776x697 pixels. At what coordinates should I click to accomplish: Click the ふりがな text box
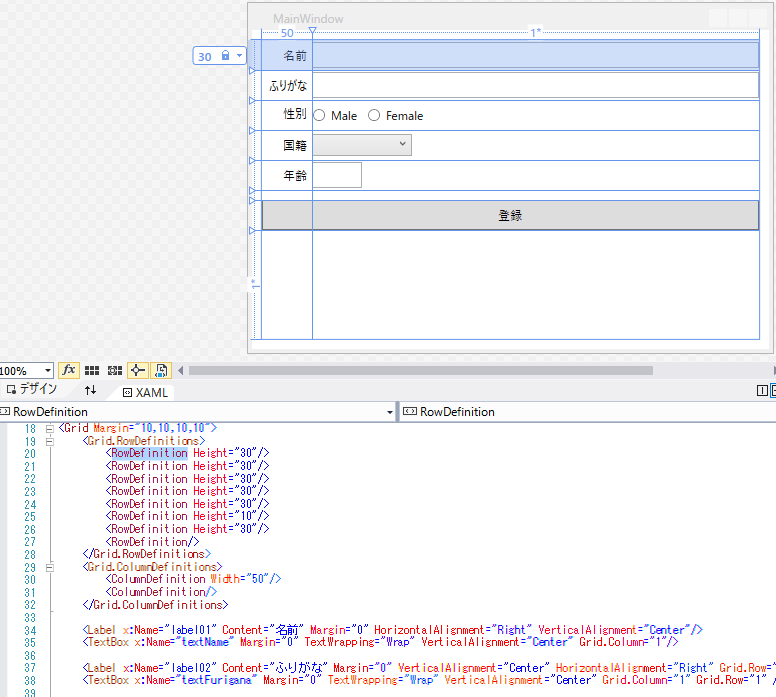click(x=535, y=85)
